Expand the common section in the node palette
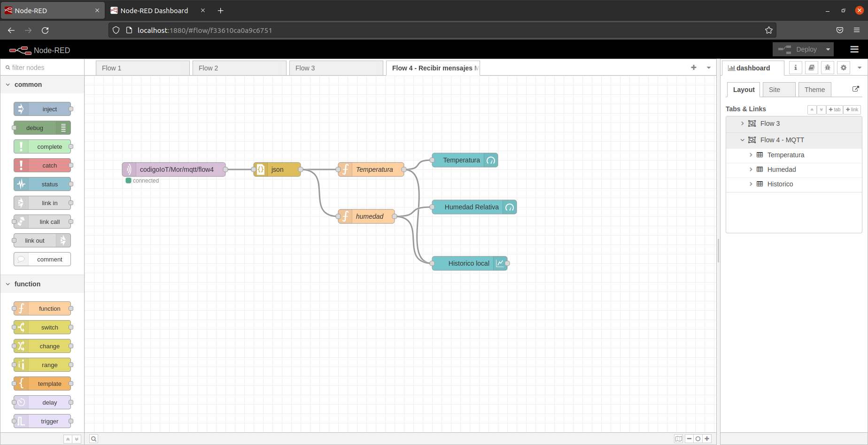This screenshot has width=868, height=445. point(8,84)
